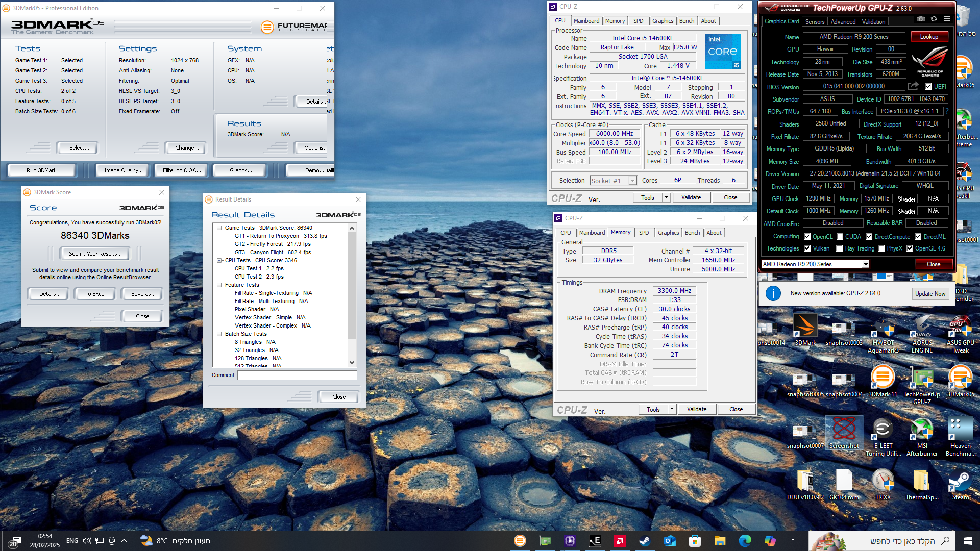Collapse the CPU Tests tree node
The image size is (980, 551).
pos(219,261)
